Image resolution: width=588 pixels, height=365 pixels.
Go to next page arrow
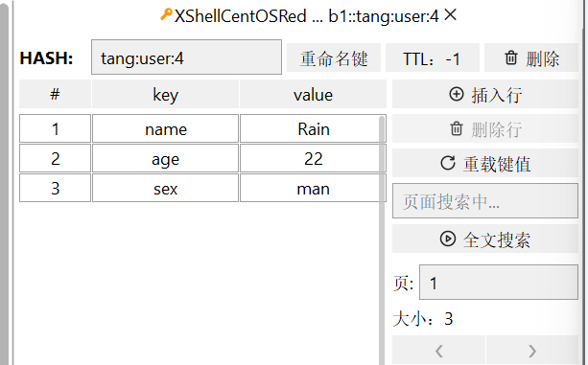coord(532,350)
